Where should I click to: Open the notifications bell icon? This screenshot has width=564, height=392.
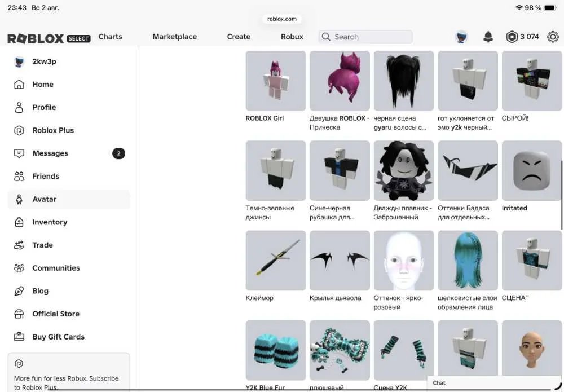(x=488, y=37)
